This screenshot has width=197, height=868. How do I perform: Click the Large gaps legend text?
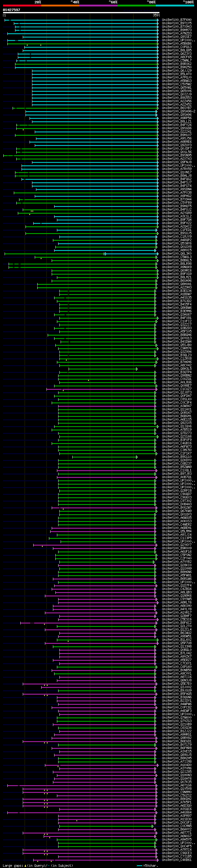[38, 865]
